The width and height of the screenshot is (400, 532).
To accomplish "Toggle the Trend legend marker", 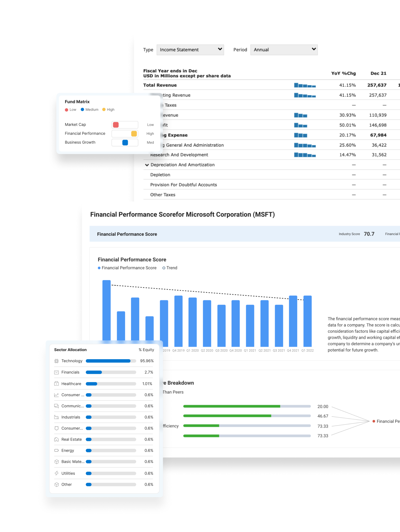I will tap(164, 268).
